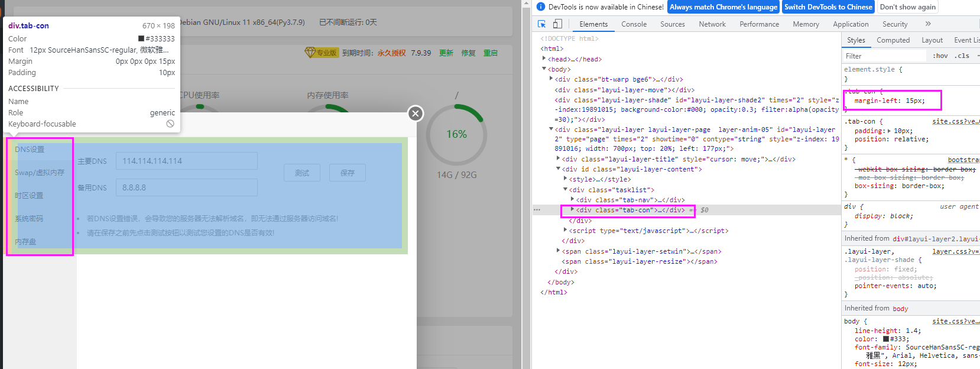Screen dimensions: 980x369
Task: Click the #333333 swatch in inspector tooltip
Action: (x=141, y=38)
